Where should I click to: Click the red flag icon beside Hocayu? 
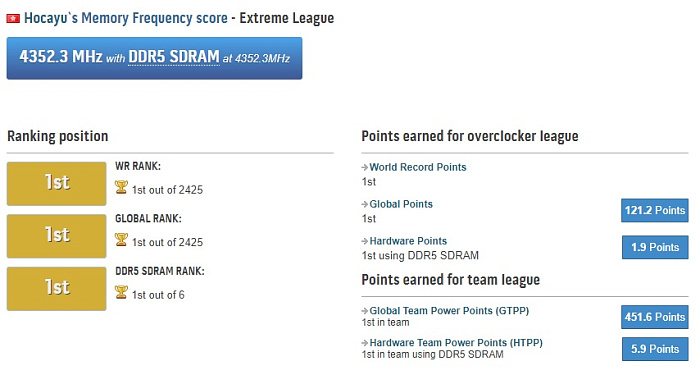13,18
